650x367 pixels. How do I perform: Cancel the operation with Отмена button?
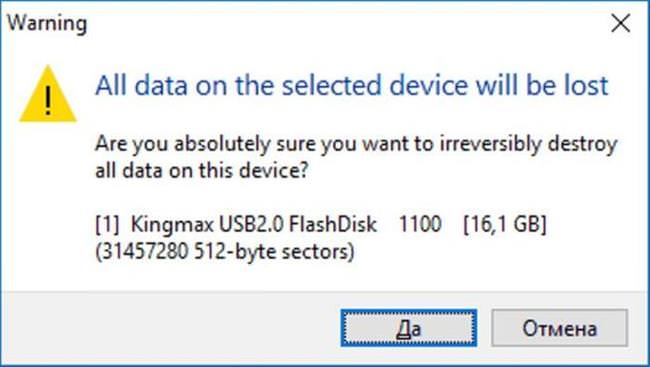[559, 328]
